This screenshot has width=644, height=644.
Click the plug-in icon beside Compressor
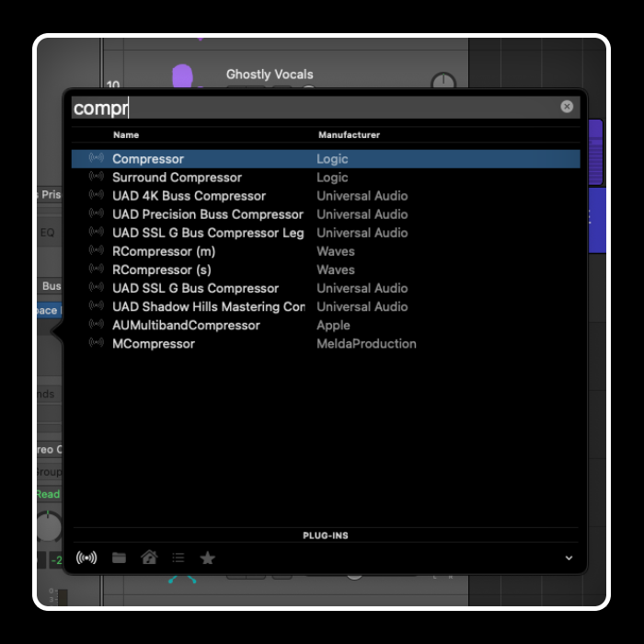[x=97, y=157]
